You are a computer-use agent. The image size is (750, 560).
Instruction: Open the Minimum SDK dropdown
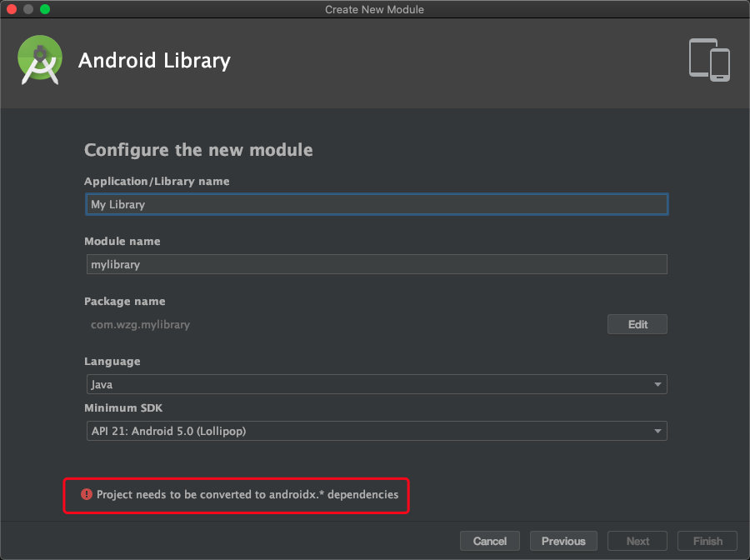click(x=377, y=431)
